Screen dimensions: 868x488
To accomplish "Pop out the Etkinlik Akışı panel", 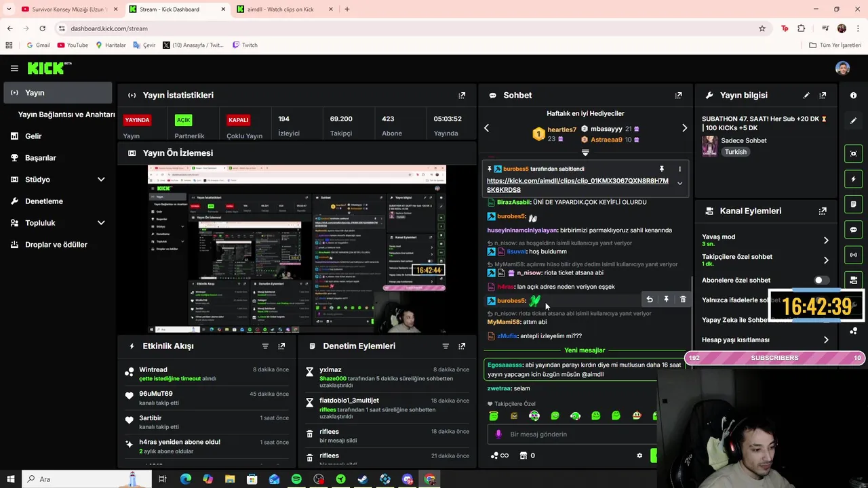I will pos(281,346).
